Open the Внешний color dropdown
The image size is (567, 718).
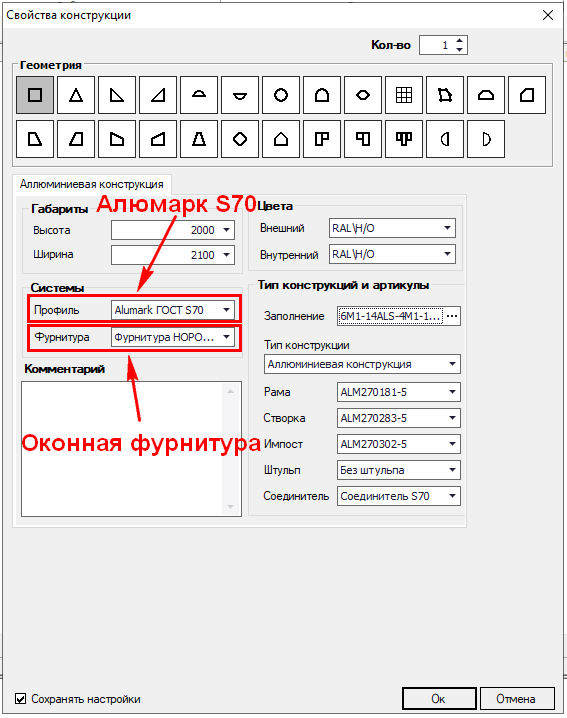(447, 228)
